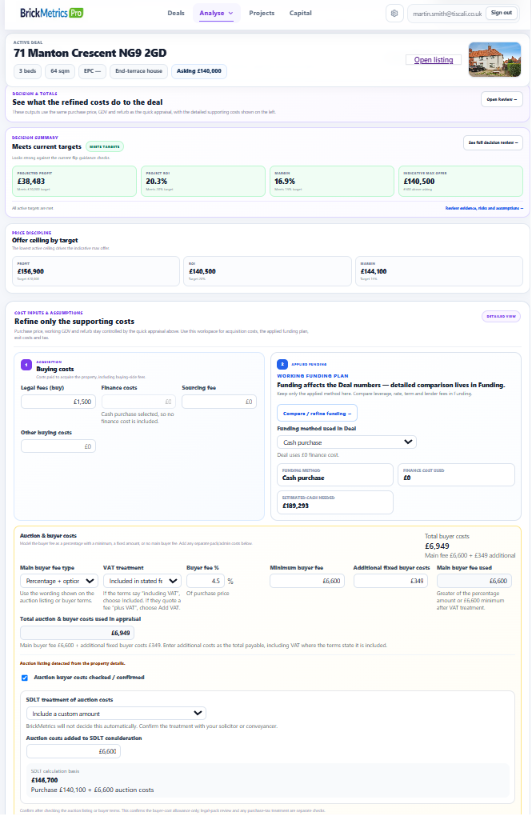See the full decision review
Viewport: 531px width, 815px height.
[493, 142]
